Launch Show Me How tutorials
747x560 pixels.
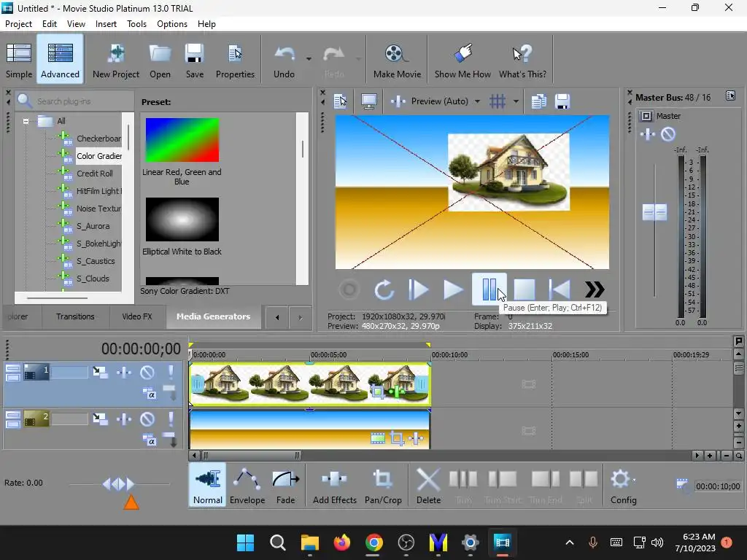[462, 60]
